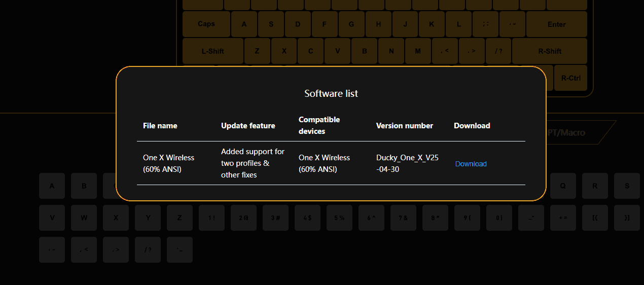Select the L key on yellow keyboard
This screenshot has height=285, width=644.
[x=459, y=24]
